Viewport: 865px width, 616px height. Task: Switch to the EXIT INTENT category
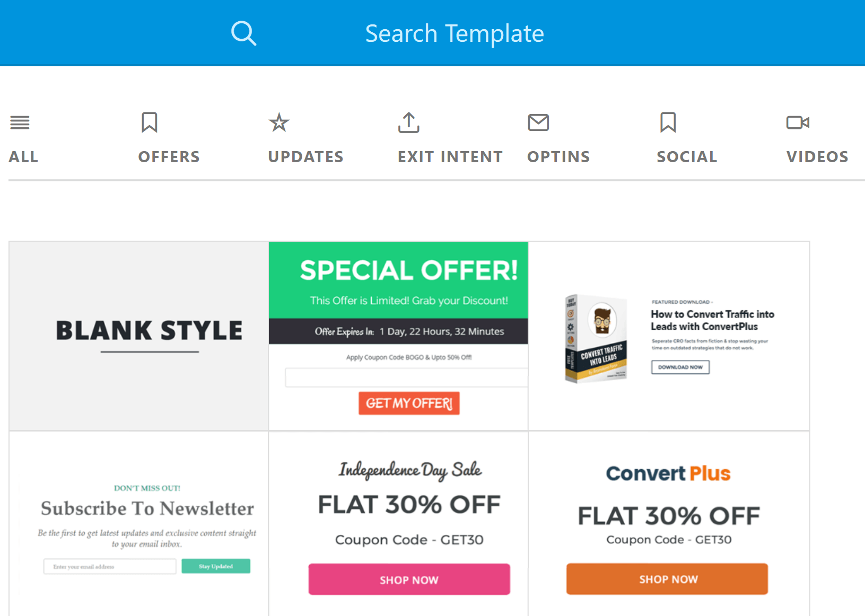(x=450, y=156)
